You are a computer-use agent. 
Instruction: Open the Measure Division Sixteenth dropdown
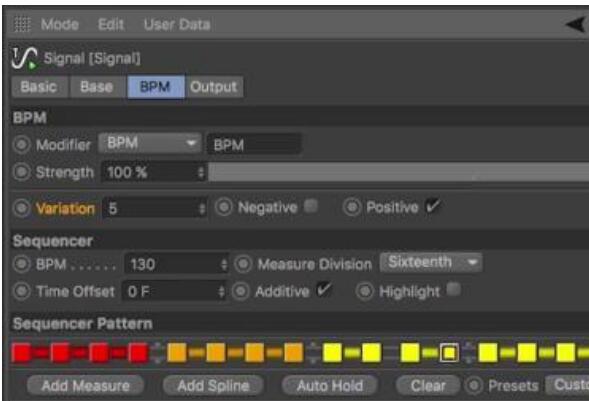coord(431,262)
